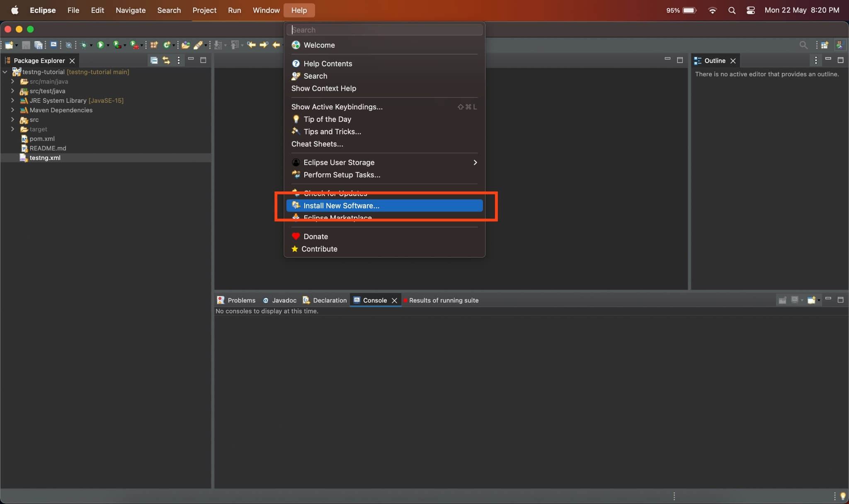Open the Navigate menu in the menu bar

tap(130, 10)
